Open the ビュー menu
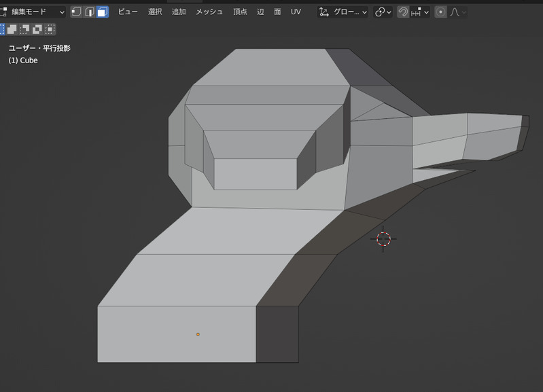 coord(128,12)
